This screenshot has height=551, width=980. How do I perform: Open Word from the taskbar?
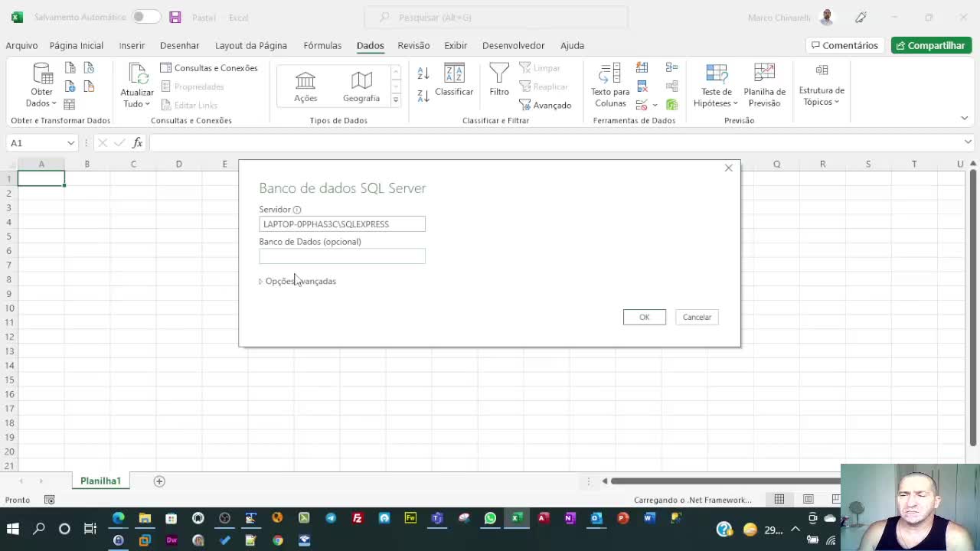649,518
